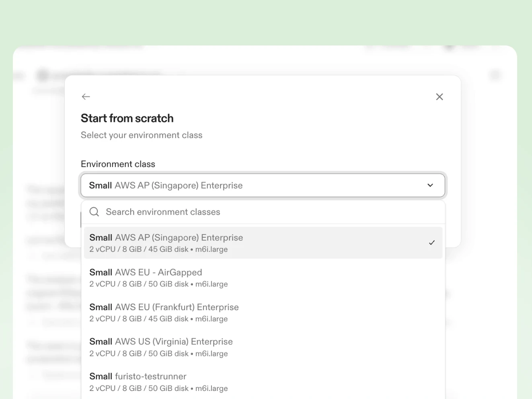
Task: Select Small AWS US (Virginia) Enterprise option
Action: [263, 347]
